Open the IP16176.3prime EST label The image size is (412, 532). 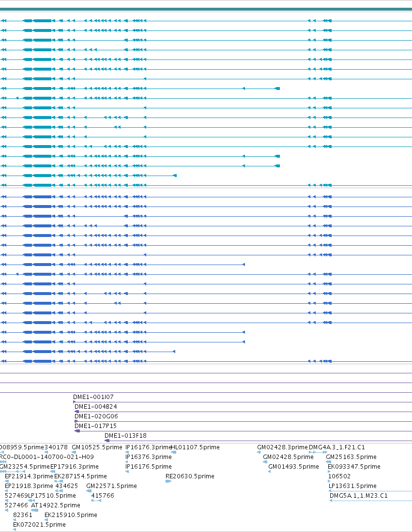(148, 447)
